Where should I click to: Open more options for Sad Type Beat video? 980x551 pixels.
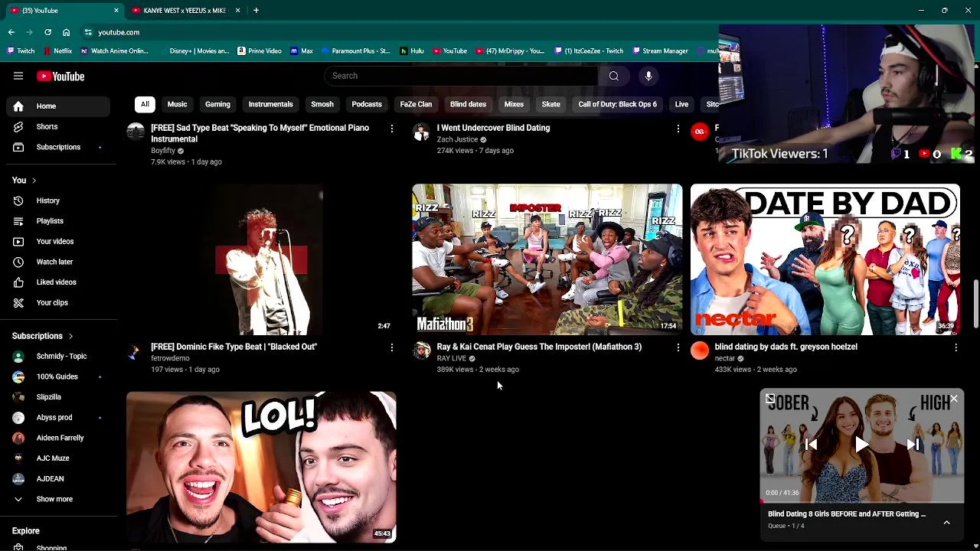coord(391,129)
